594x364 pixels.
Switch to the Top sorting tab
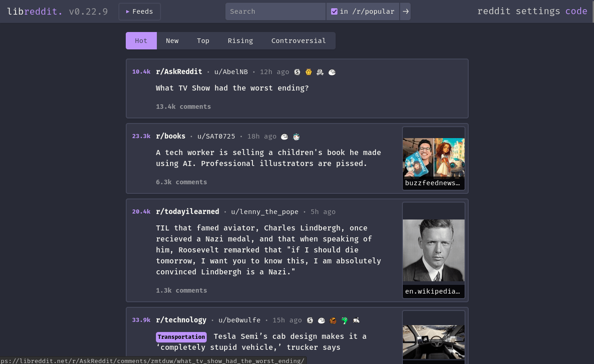point(203,41)
